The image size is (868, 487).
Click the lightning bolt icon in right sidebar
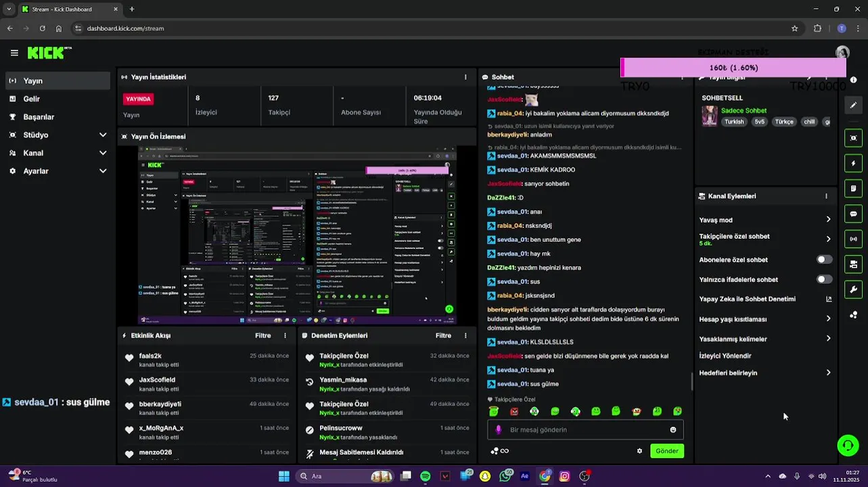click(x=853, y=163)
